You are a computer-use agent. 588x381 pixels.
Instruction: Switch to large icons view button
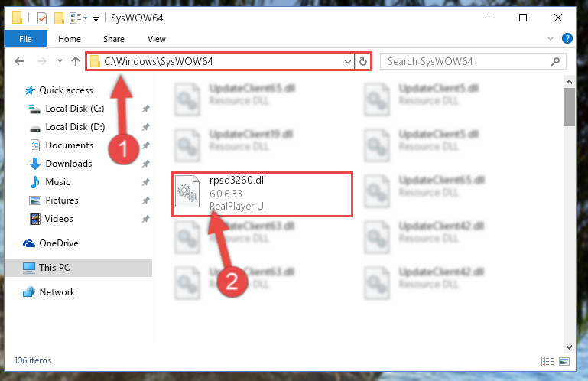pos(564,361)
